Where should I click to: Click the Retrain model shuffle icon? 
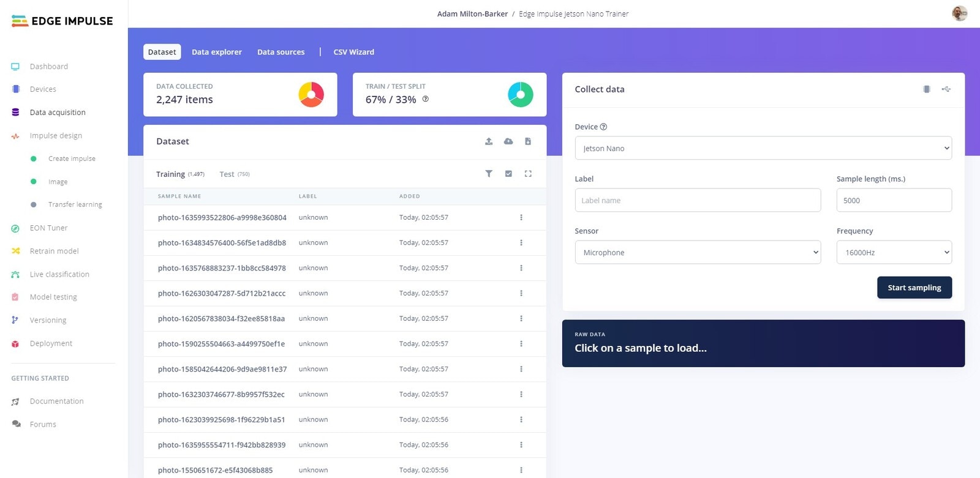[x=15, y=251]
